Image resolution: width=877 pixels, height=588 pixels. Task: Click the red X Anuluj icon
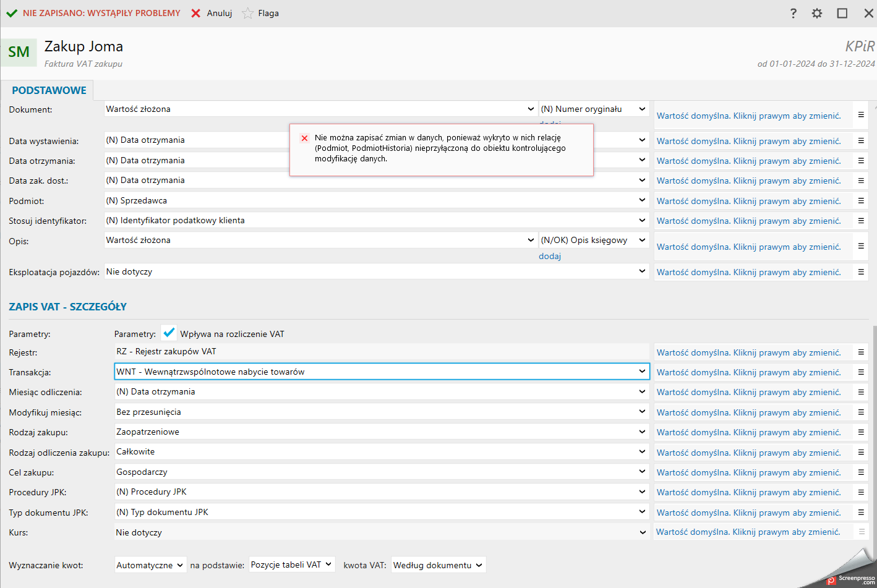(x=196, y=13)
